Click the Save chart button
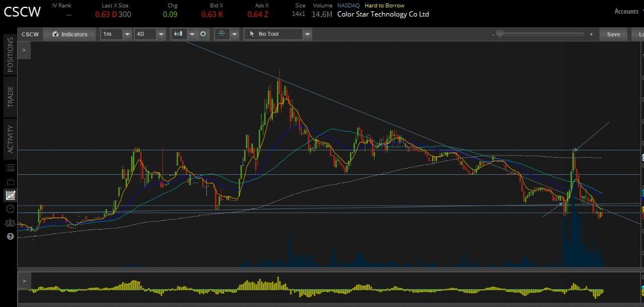 613,34
